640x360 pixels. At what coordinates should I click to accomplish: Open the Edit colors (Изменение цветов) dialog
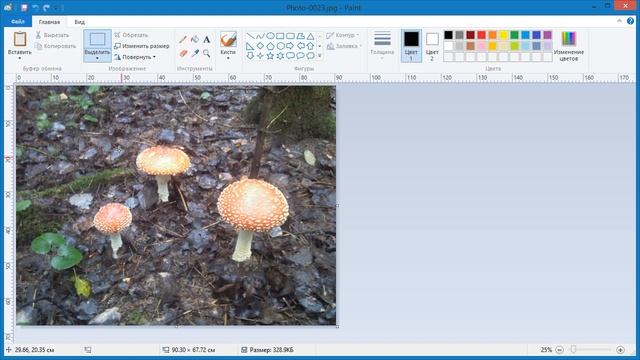click(569, 46)
